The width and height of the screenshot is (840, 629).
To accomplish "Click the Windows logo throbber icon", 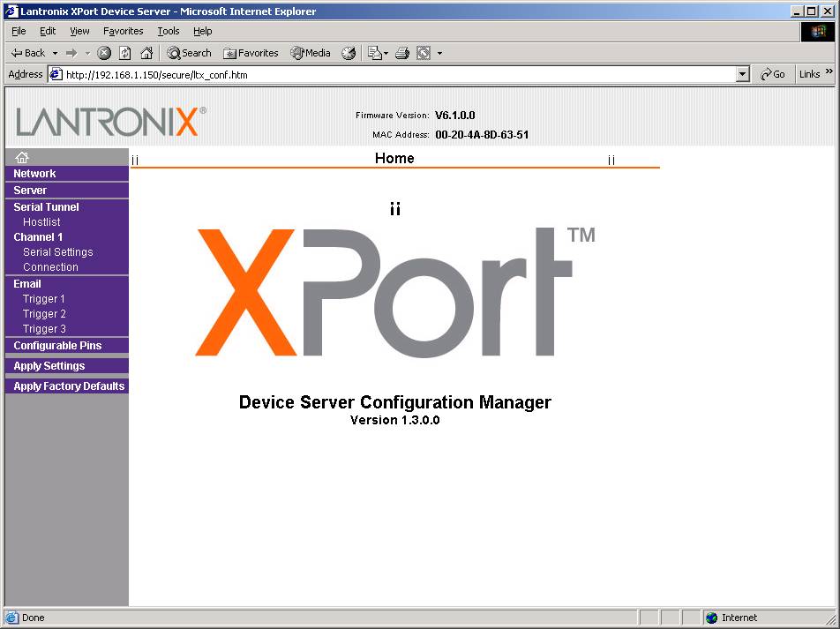I will click(818, 32).
